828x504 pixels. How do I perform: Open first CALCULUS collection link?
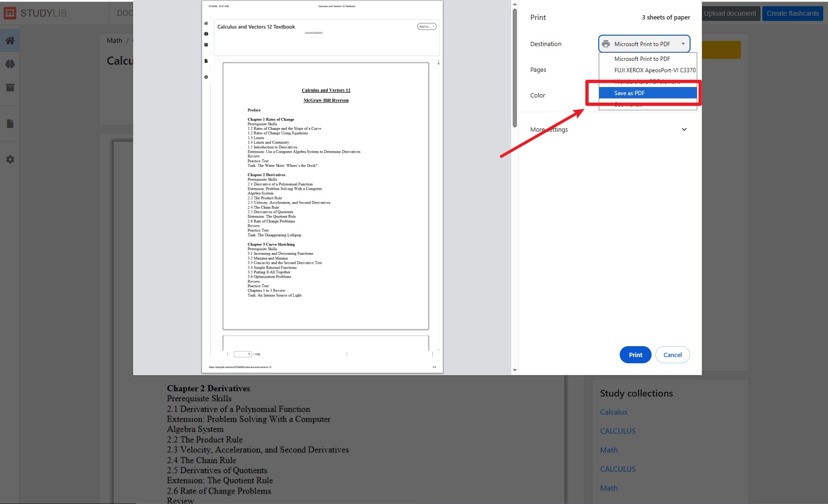pos(618,431)
